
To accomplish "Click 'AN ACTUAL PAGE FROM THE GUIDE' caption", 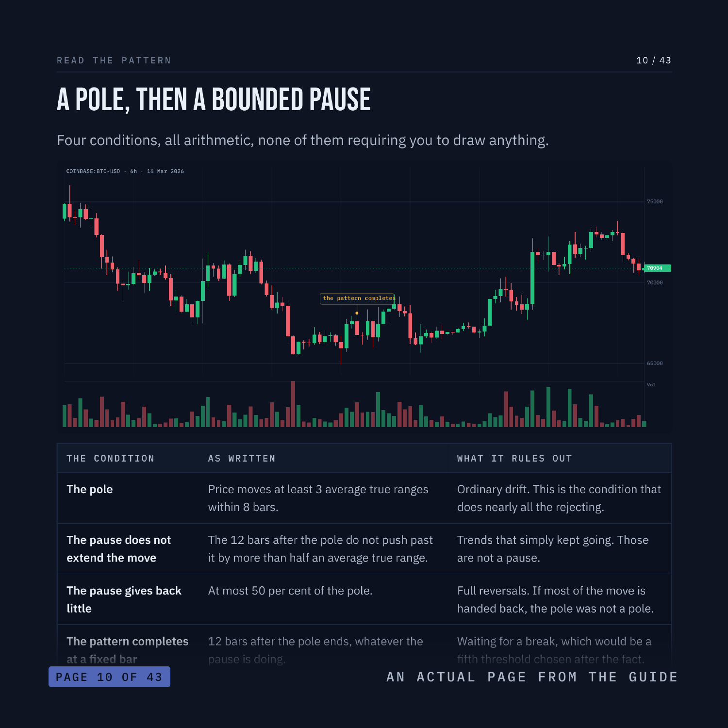I will (532, 677).
